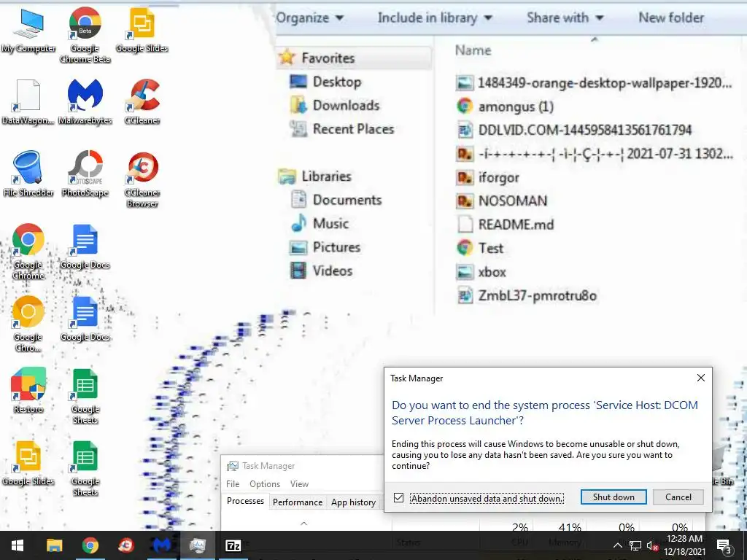The image size is (747, 560).
Task: Open the My Computer desktop icon
Action: coord(28,31)
